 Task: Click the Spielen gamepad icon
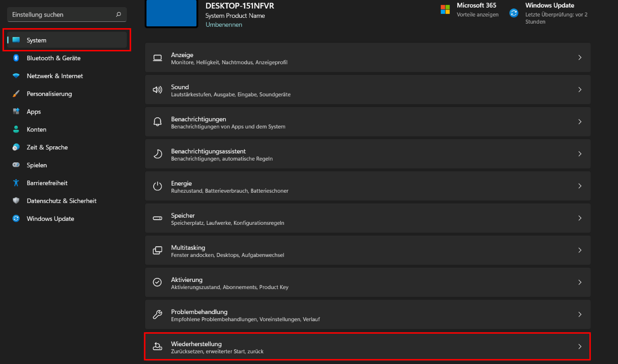point(16,165)
